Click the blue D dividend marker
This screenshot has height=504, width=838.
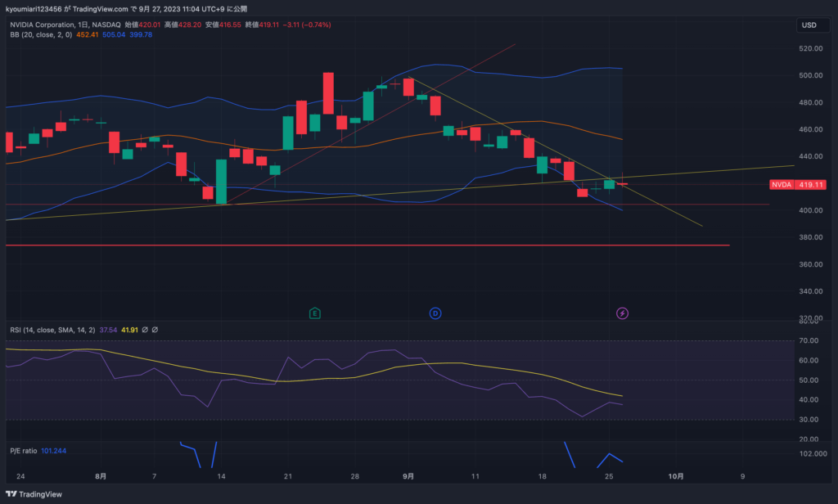435,313
